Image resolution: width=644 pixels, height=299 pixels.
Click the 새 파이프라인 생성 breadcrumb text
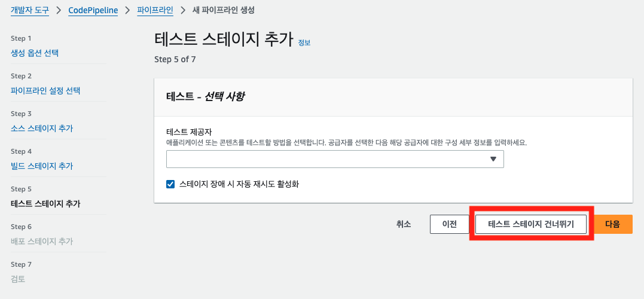click(224, 10)
